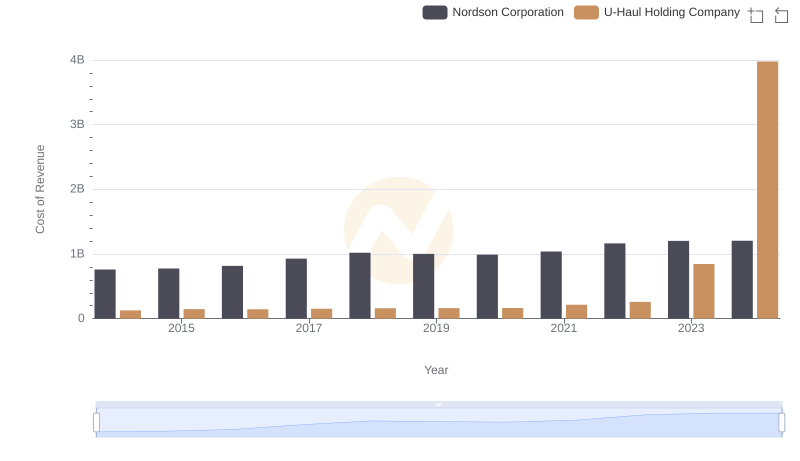This screenshot has height=461, width=800.
Task: Click the Year axis title
Action: point(436,370)
